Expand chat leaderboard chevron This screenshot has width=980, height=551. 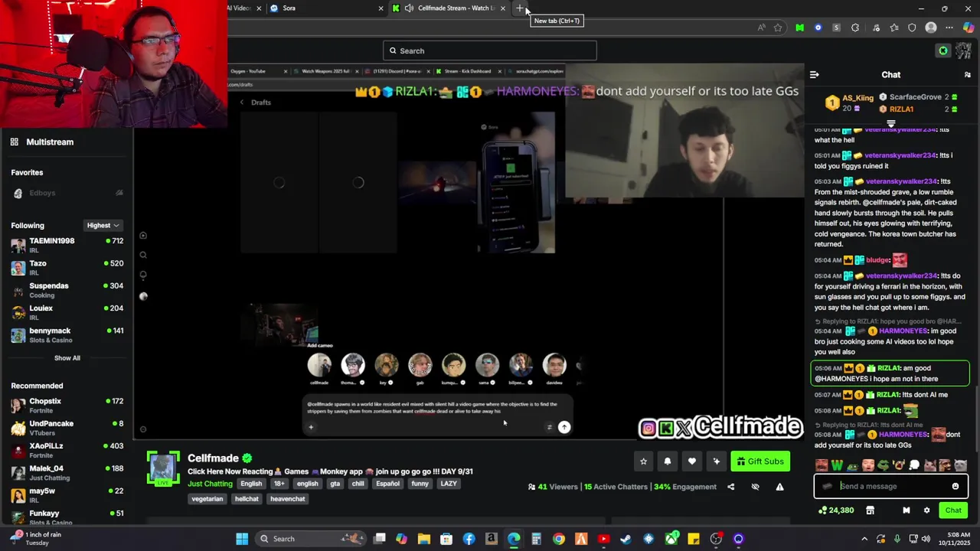(890, 123)
